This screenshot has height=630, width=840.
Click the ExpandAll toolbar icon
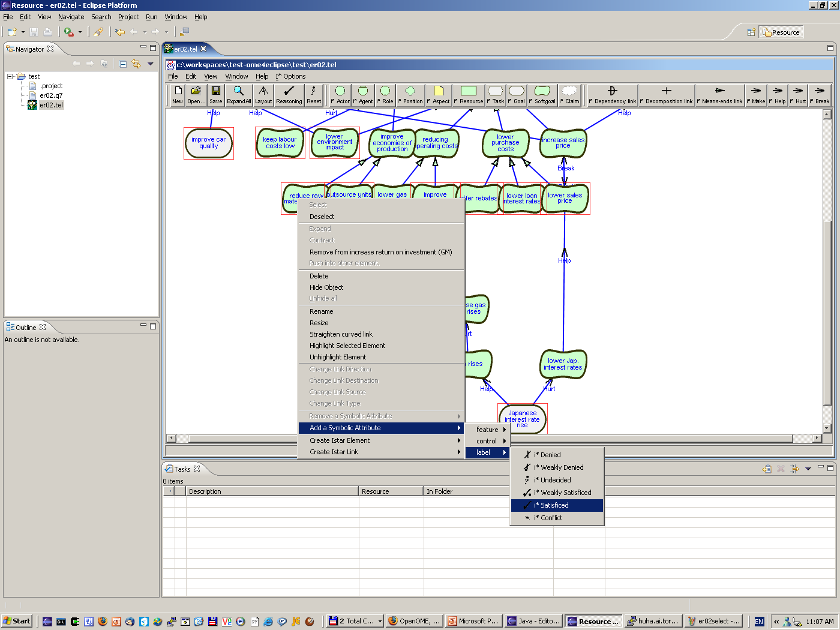point(239,95)
